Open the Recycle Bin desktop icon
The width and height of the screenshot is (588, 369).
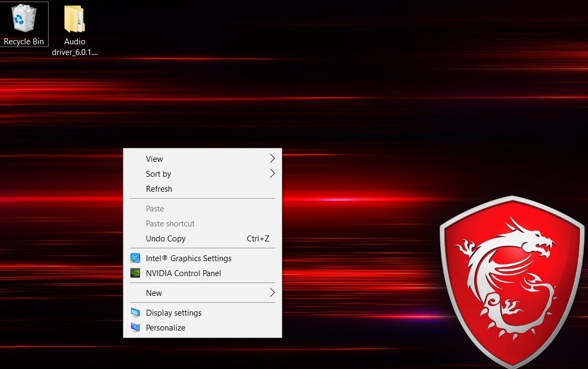pyautogui.click(x=24, y=19)
